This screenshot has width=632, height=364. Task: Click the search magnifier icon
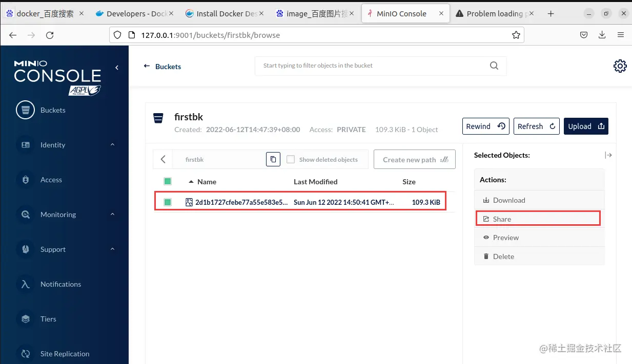click(x=494, y=66)
